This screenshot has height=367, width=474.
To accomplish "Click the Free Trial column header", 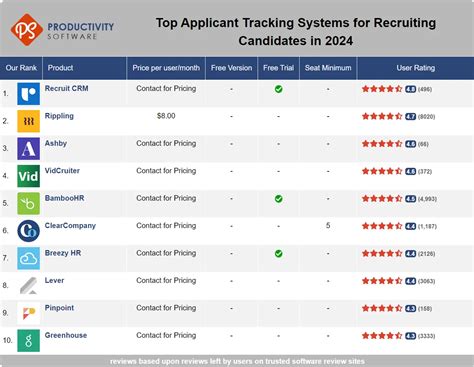I will 278,68.
